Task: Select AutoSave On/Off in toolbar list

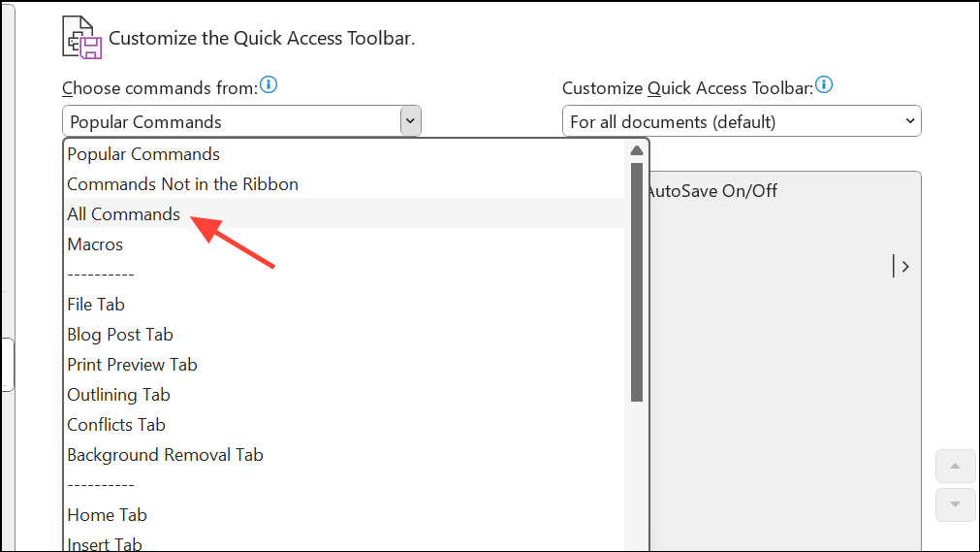Action: click(x=711, y=191)
